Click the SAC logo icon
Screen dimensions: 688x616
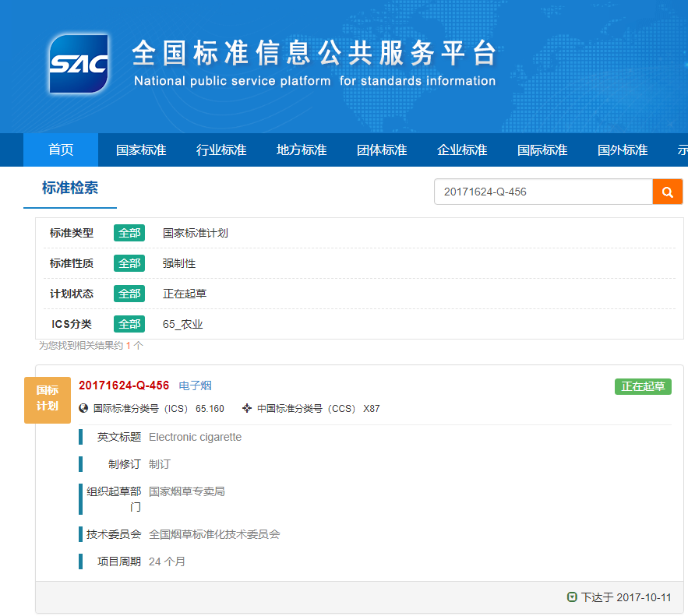click(x=78, y=64)
